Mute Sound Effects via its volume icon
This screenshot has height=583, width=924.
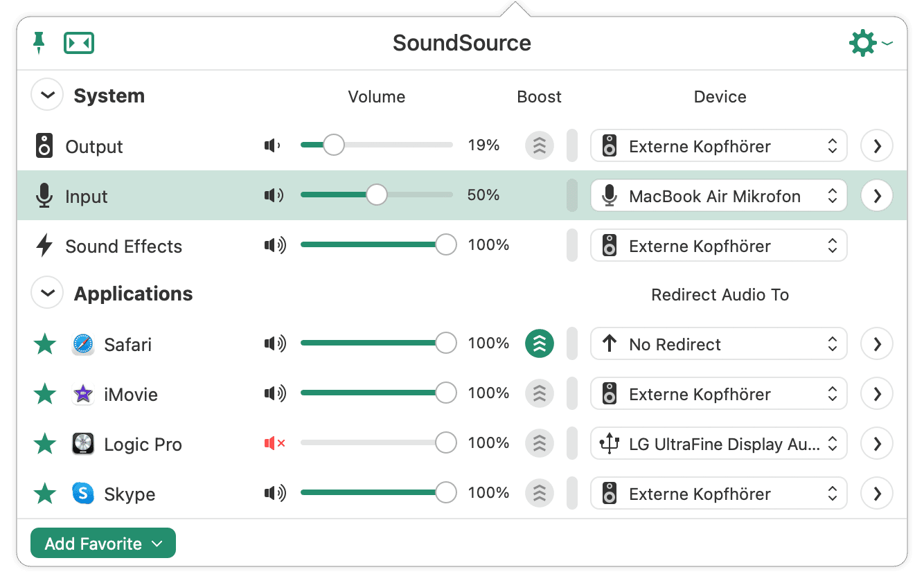[275, 245]
